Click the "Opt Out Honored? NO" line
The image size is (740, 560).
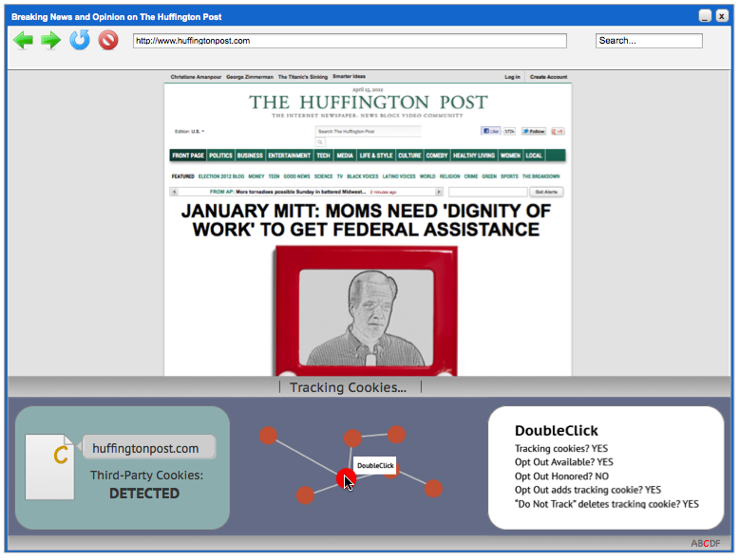561,476
